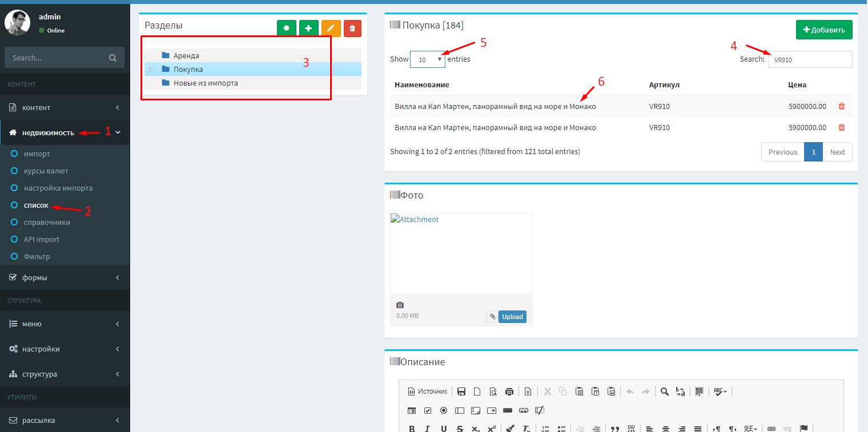868x432 pixels.
Task: Toggle Источник source mode in the editor
Action: coord(427,391)
